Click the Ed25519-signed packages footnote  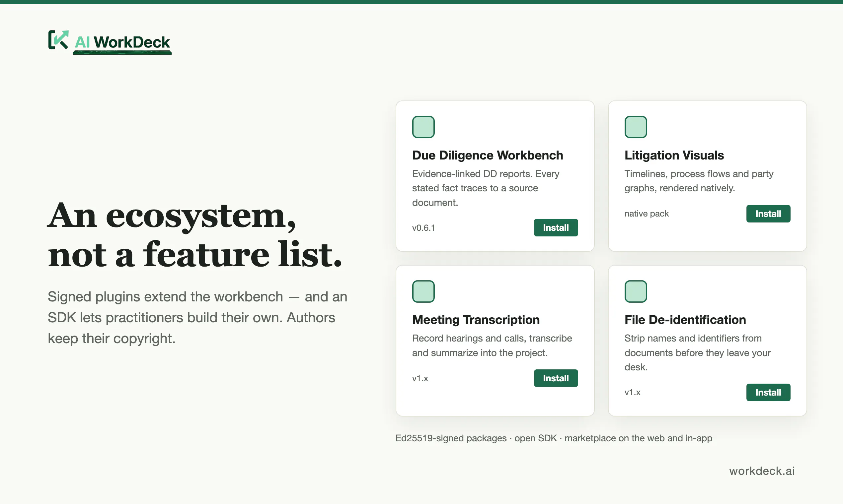pyautogui.click(x=554, y=438)
